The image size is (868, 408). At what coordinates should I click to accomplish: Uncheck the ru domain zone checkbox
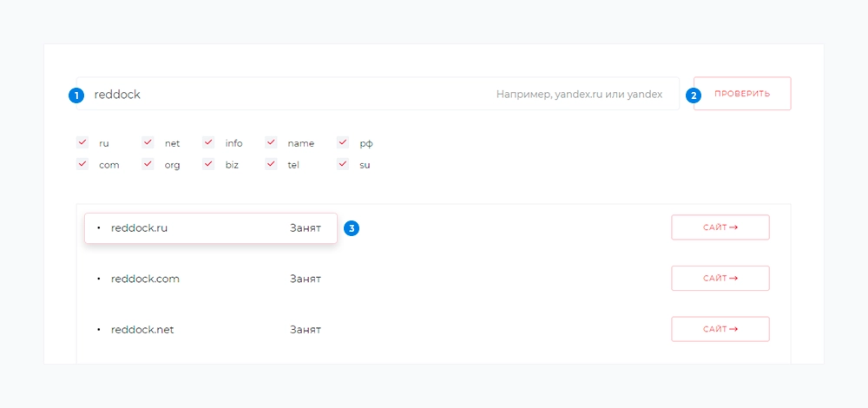pyautogui.click(x=83, y=142)
